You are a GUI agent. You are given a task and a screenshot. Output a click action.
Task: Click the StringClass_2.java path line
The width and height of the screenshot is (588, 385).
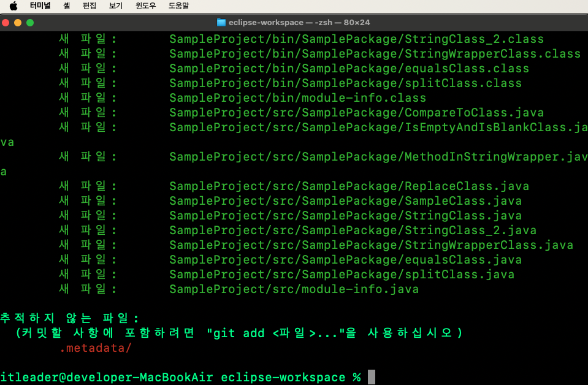click(353, 230)
